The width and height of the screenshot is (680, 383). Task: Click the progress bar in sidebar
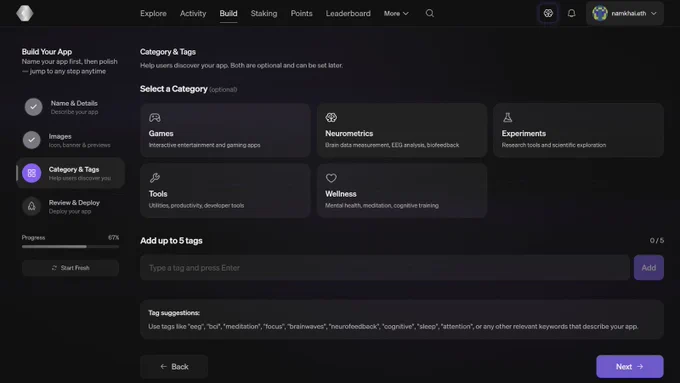70,246
